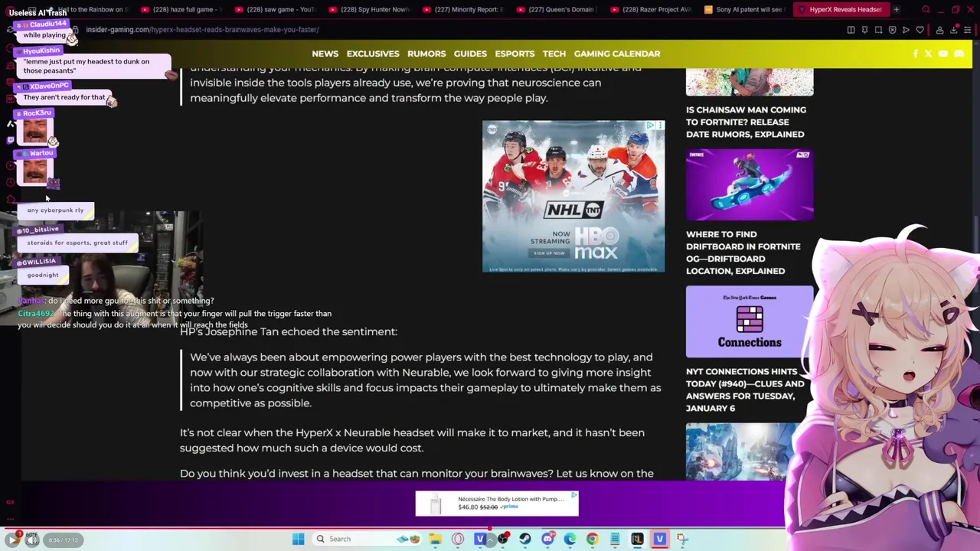
Task: Open Insider Gaming's YouTube icon
Action: 943,54
